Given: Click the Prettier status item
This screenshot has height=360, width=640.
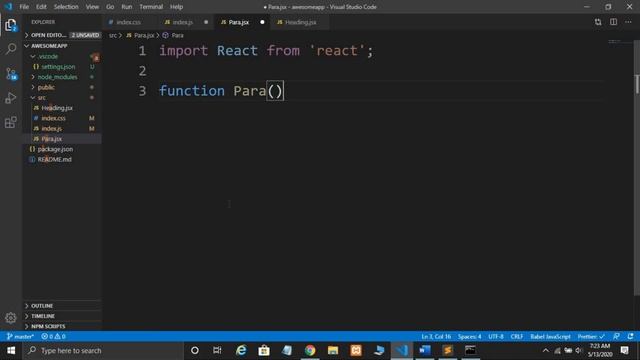Looking at the screenshot, I should point(591,337).
